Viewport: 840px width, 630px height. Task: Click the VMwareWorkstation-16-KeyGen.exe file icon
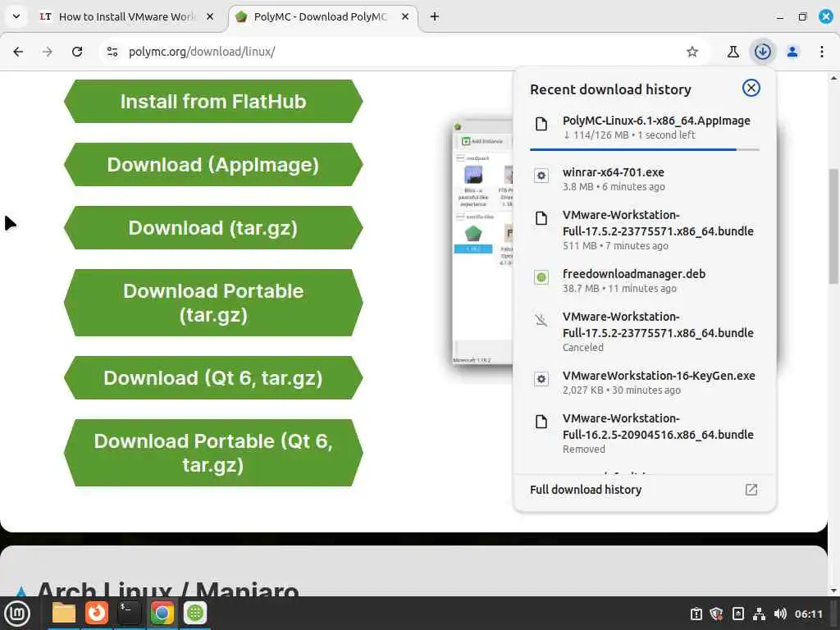click(541, 379)
